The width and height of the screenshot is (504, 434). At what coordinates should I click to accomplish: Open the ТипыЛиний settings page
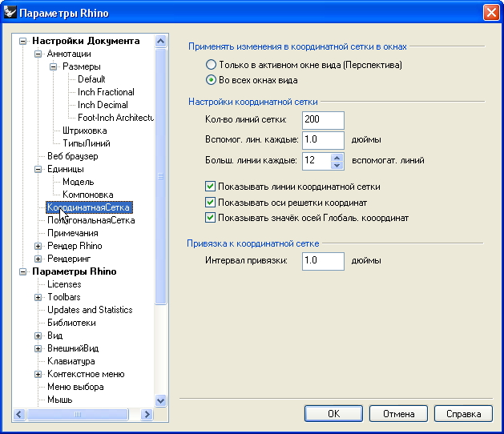[x=87, y=143]
